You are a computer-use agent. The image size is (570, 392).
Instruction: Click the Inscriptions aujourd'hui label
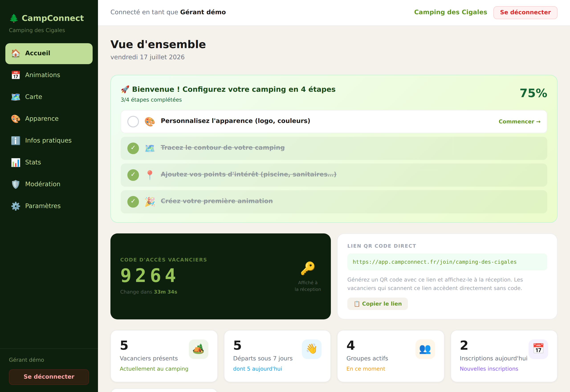(493, 359)
